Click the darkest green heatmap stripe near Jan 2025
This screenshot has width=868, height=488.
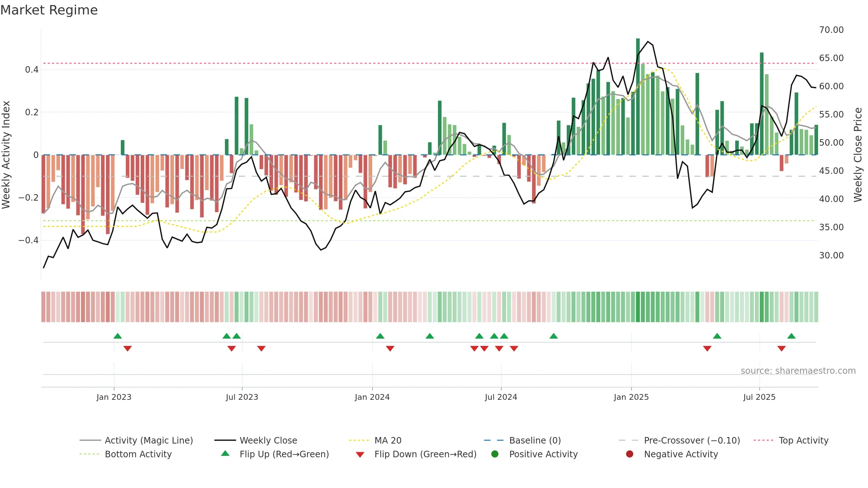tap(638, 307)
